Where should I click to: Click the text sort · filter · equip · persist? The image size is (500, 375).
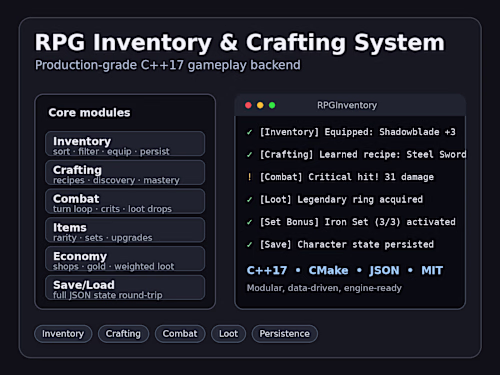pyautogui.click(x=111, y=152)
